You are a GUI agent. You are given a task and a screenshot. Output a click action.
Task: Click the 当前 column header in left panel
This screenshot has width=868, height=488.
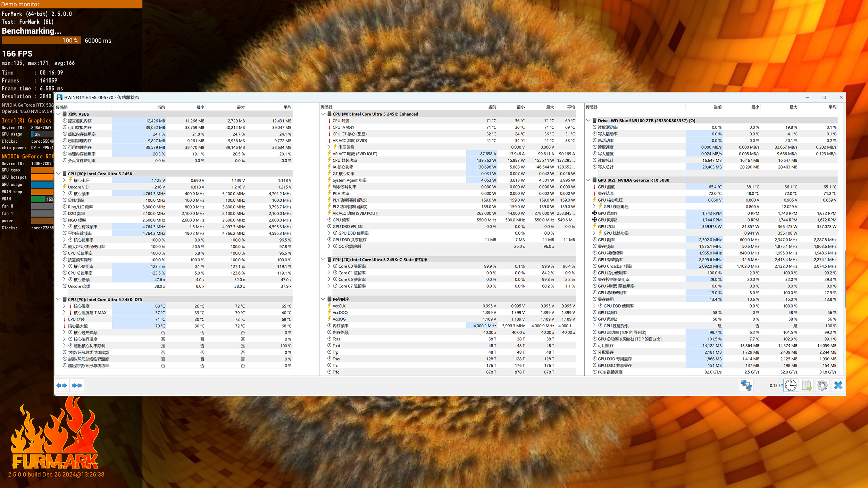pos(161,107)
